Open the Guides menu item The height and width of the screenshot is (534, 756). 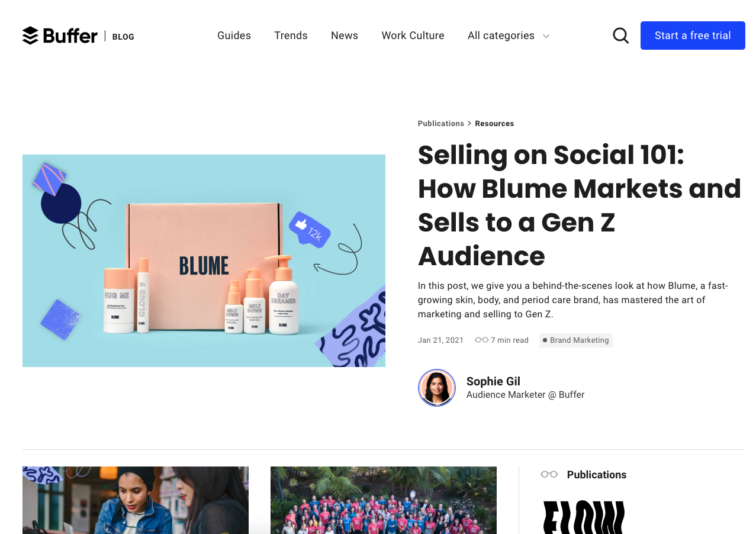pos(234,36)
